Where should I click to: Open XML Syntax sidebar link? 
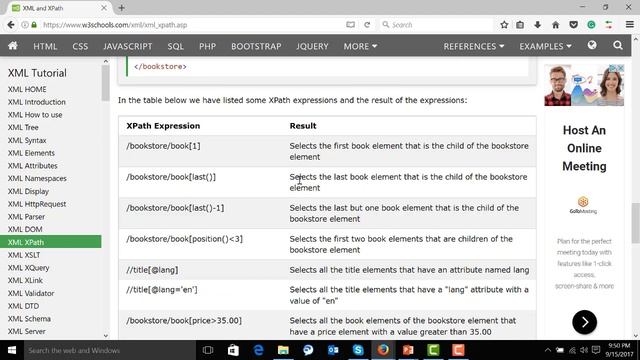(27, 140)
